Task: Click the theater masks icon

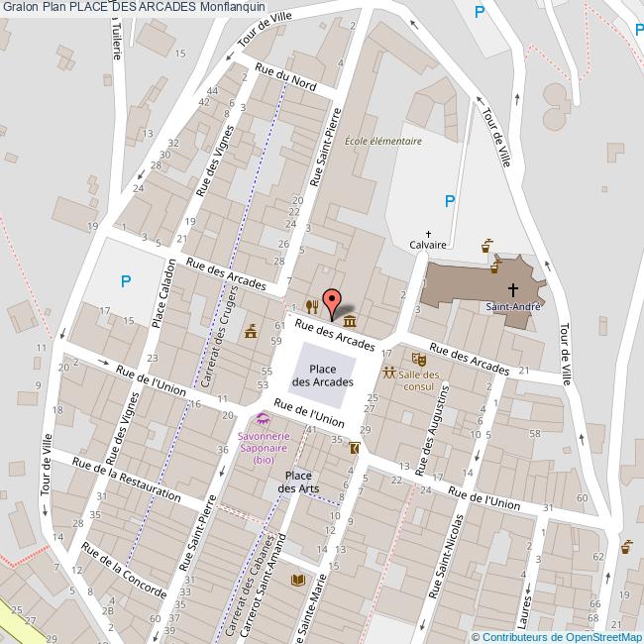Action: coord(419,358)
